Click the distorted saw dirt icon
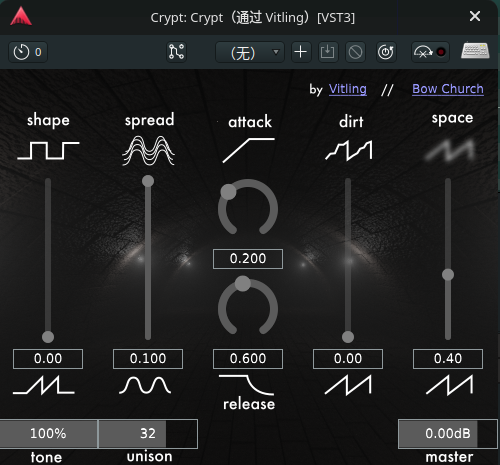The image size is (500, 465). (349, 150)
